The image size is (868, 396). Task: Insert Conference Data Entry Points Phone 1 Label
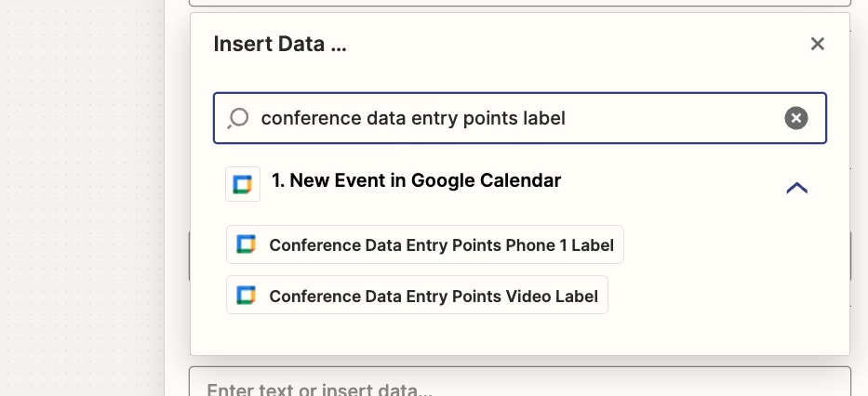424,244
